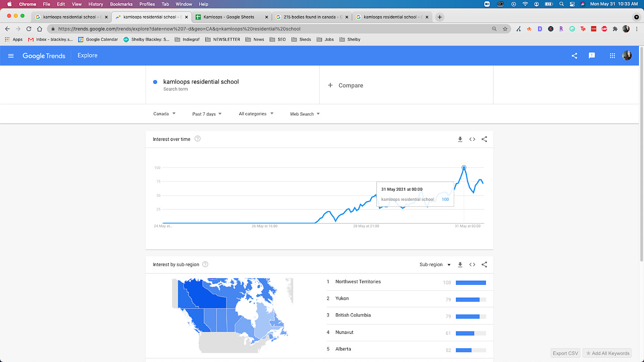Open the Canada region dropdown
Image resolution: width=644 pixels, height=362 pixels.
coord(165,114)
